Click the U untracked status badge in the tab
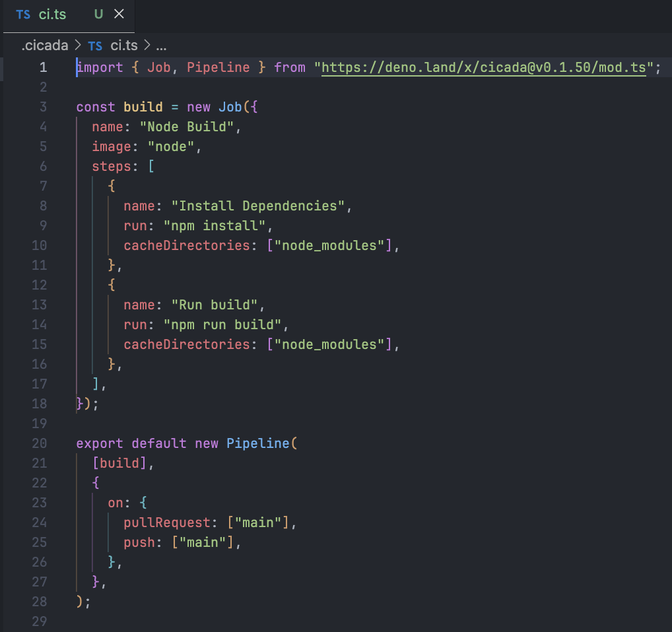Image resolution: width=672 pixels, height=632 pixels. tap(98, 15)
